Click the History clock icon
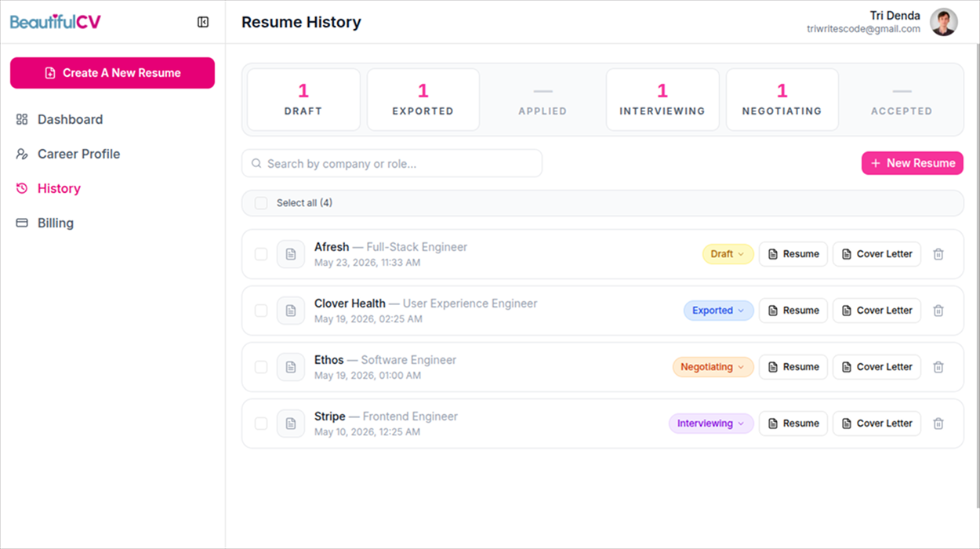The image size is (980, 549). point(22,188)
